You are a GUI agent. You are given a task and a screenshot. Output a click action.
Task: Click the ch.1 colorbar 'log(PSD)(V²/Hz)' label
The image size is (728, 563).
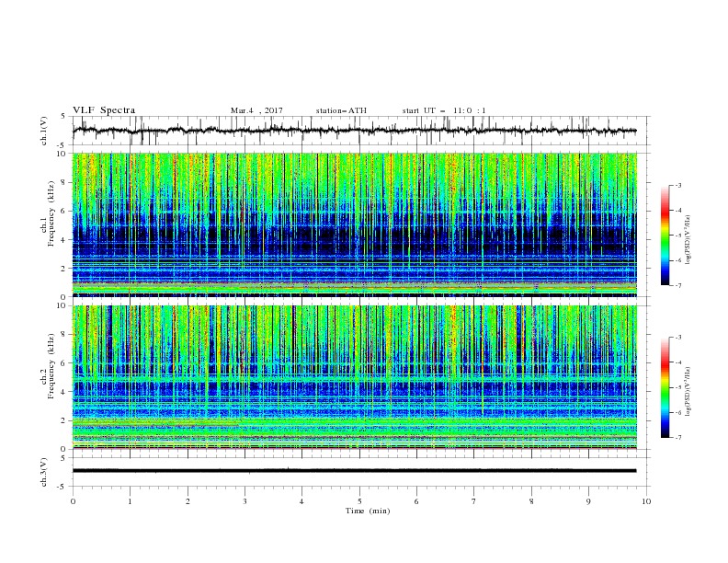[x=688, y=240]
